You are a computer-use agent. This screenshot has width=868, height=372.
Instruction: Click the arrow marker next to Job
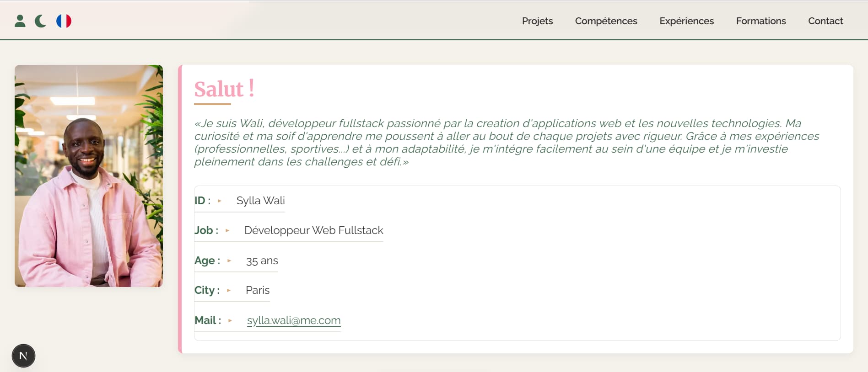click(x=227, y=230)
